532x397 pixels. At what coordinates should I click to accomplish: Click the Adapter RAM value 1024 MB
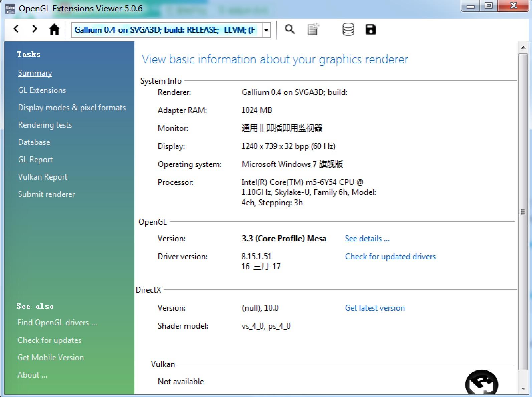pyautogui.click(x=256, y=110)
